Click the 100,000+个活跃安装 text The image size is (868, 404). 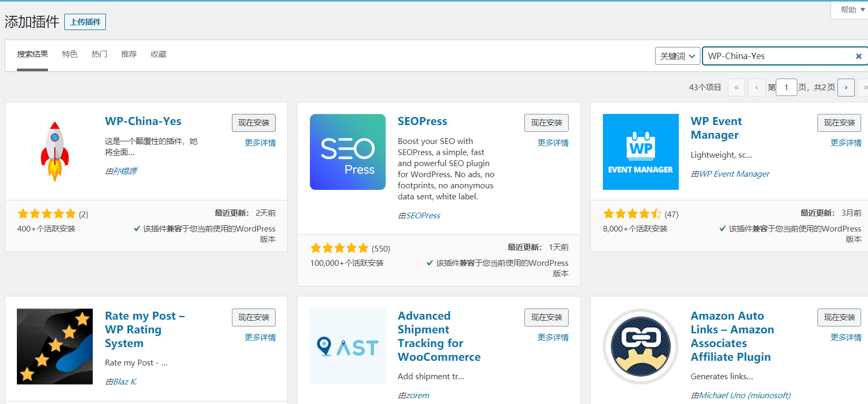347,263
